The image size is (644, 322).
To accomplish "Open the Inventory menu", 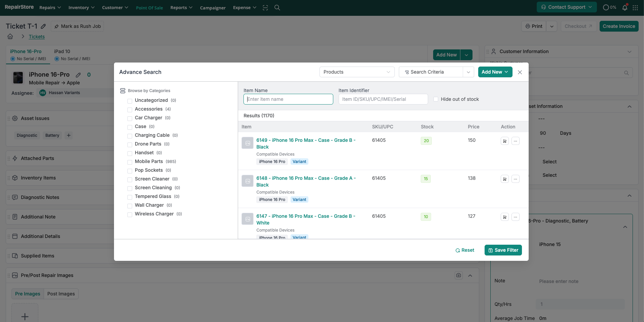I will [x=81, y=7].
